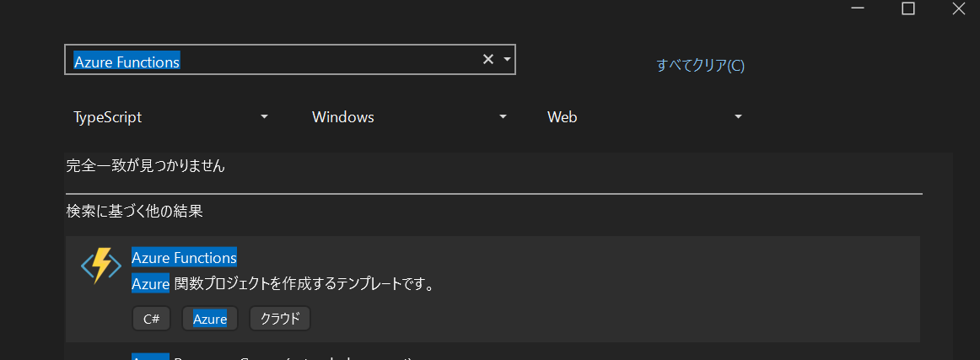Screen dimensions: 980x360
Task: Click the 完全一致が見つかりません message
Action: click(146, 166)
